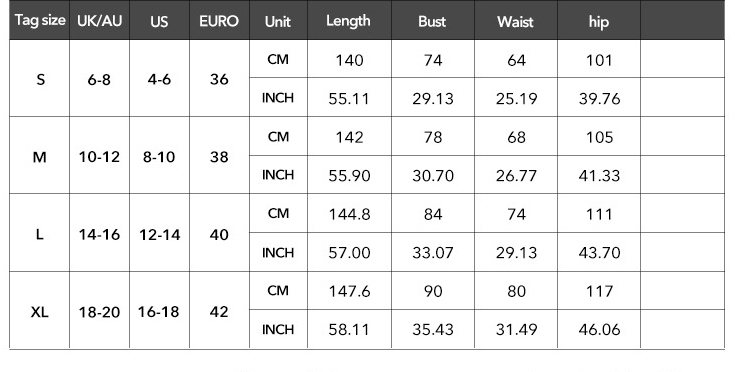Click the hip column header
The height and width of the screenshot is (372, 735).
pos(599,22)
